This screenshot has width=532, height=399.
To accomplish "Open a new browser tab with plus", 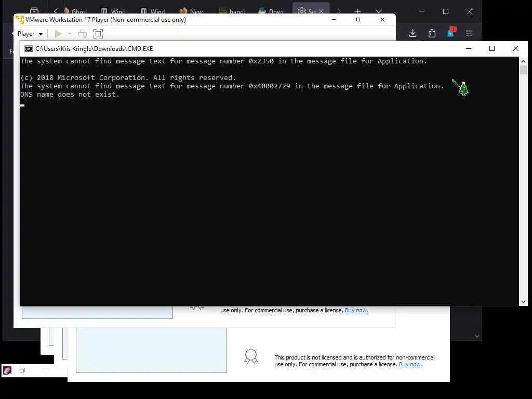I will pyautogui.click(x=357, y=11).
